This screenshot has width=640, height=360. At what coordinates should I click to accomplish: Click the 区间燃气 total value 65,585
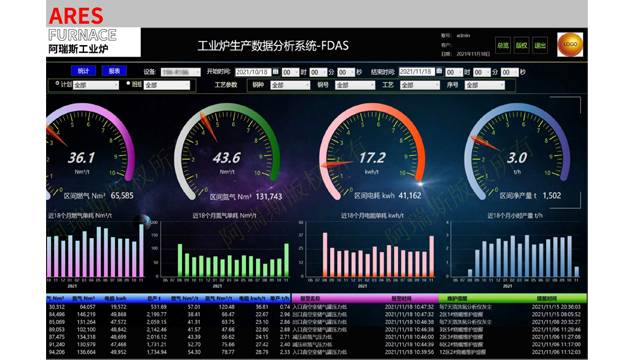[122, 196]
